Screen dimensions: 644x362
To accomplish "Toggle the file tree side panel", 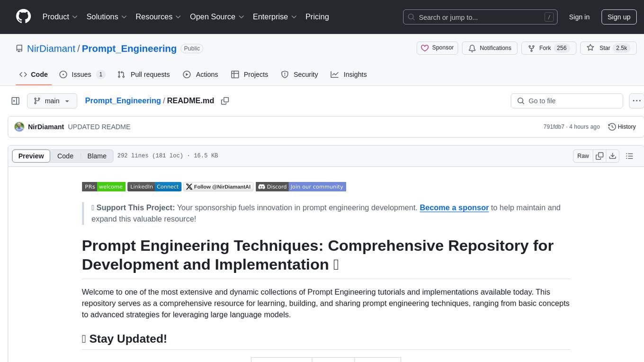I will tap(16, 101).
